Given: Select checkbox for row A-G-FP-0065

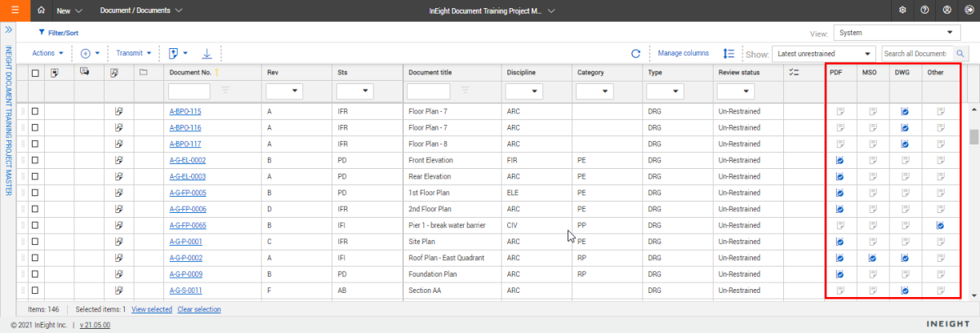Looking at the screenshot, I should pyautogui.click(x=35, y=225).
